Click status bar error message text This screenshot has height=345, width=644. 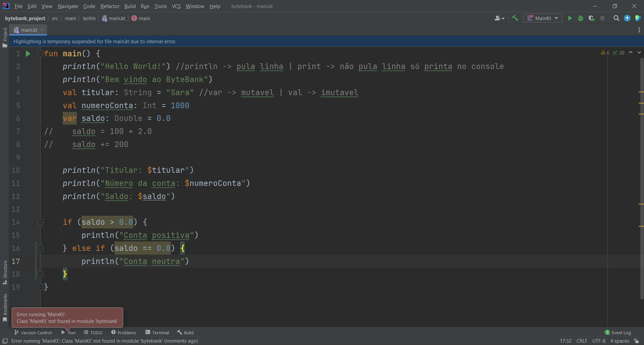tap(105, 341)
